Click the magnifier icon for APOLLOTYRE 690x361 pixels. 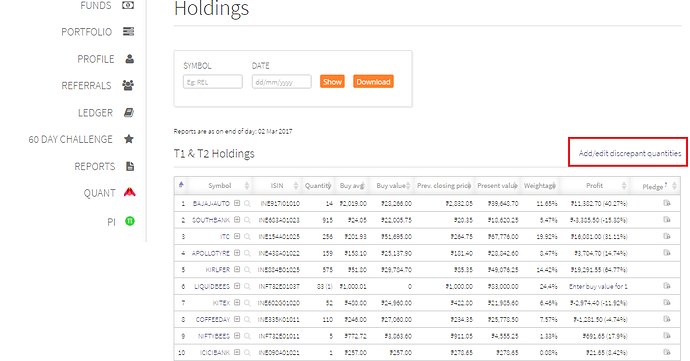pos(247,253)
